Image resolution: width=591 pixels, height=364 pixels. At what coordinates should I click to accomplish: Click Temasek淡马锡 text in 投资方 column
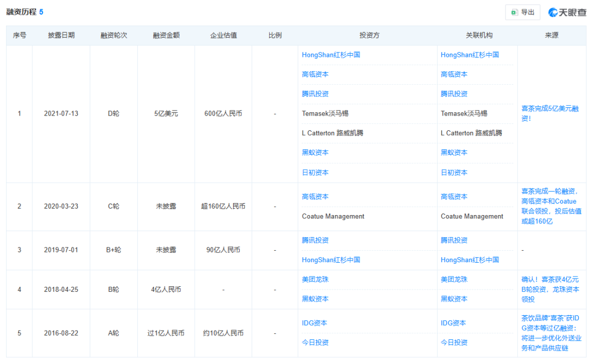pyautogui.click(x=325, y=113)
